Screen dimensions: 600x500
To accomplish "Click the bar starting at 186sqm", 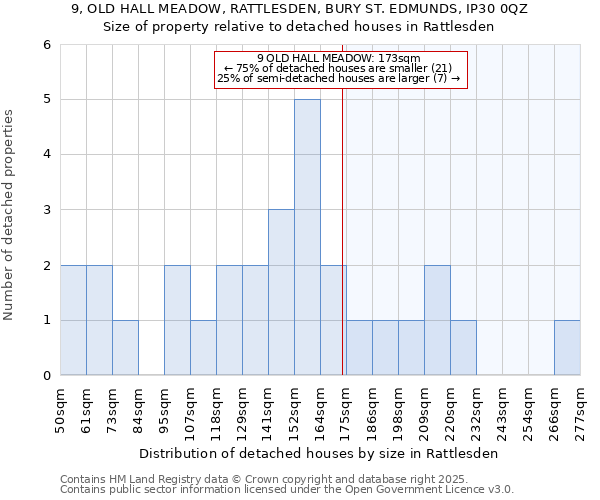I will click(x=359, y=348).
